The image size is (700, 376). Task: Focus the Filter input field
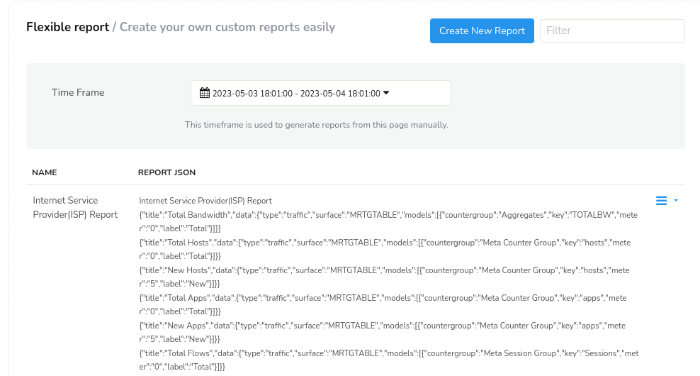[612, 31]
